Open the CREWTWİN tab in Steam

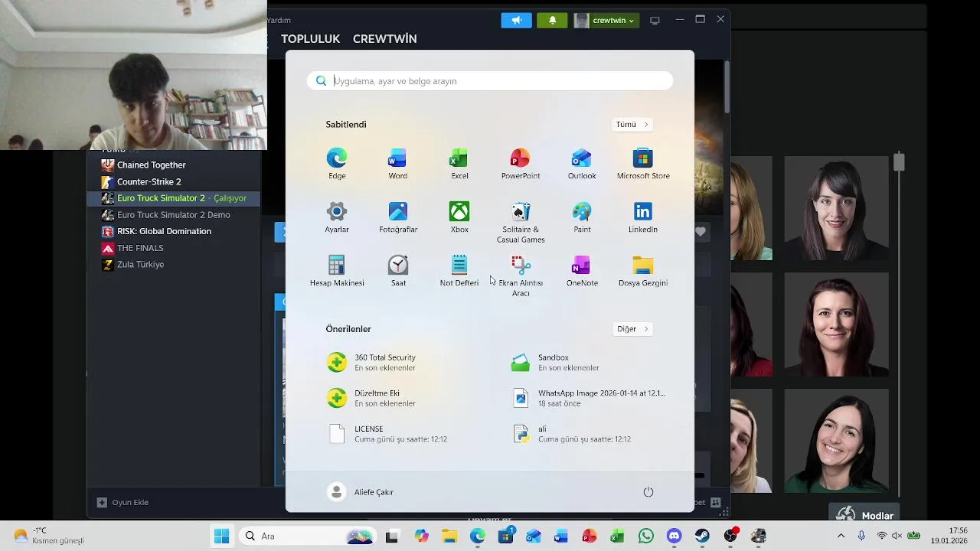pos(384,39)
